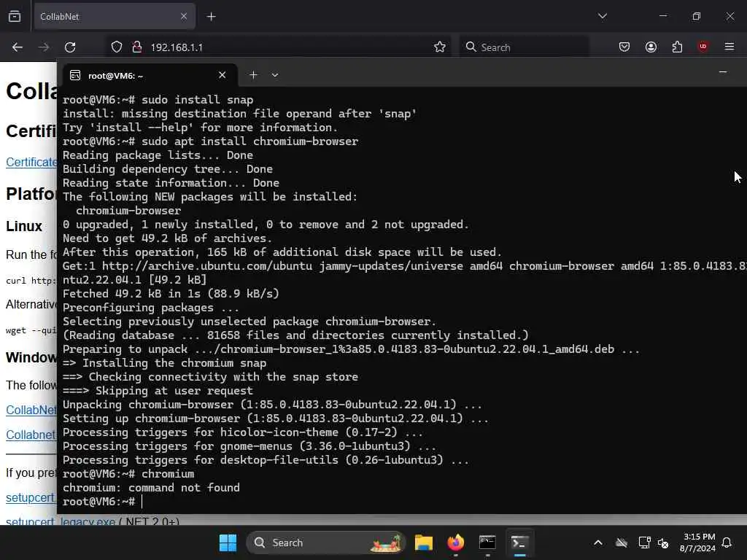Open new terminal tab with plus

pos(253,75)
